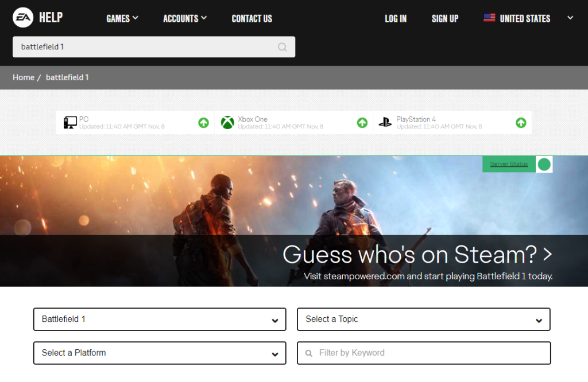Open the Games menu
Viewport: 588px width, 382px height.
click(x=122, y=18)
